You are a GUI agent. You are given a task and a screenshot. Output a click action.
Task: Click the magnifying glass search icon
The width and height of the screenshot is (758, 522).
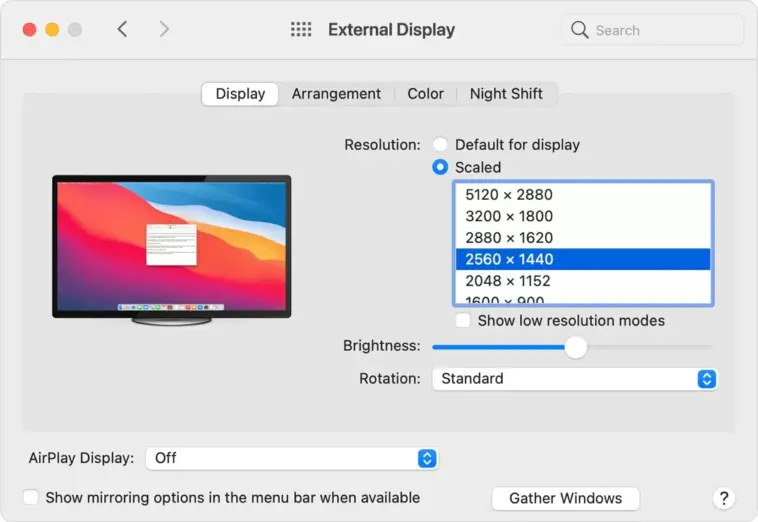pos(579,30)
